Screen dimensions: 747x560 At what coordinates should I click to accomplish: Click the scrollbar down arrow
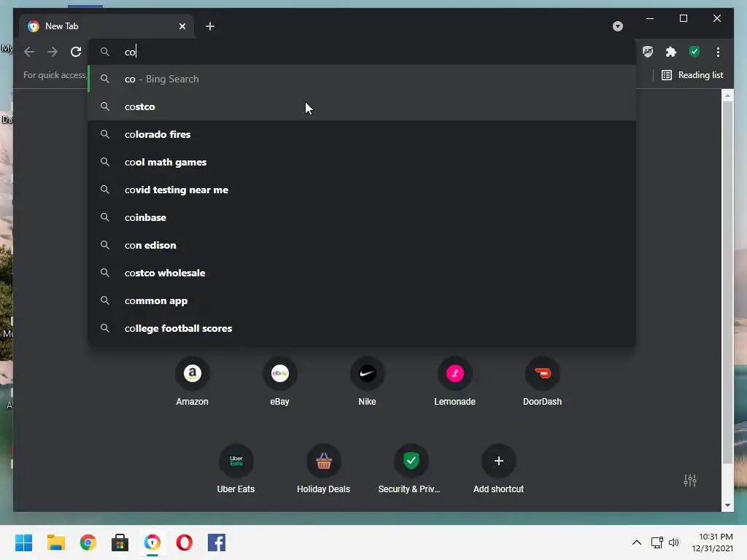(727, 505)
